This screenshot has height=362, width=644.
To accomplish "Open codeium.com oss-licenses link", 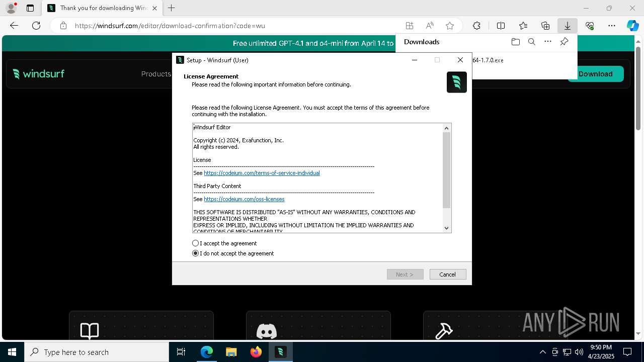I will coord(244,199).
